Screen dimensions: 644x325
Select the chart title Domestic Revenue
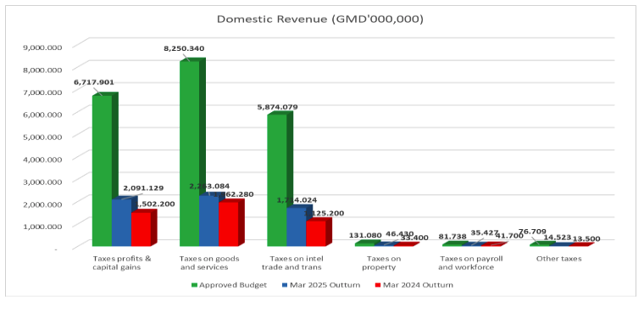pos(320,19)
